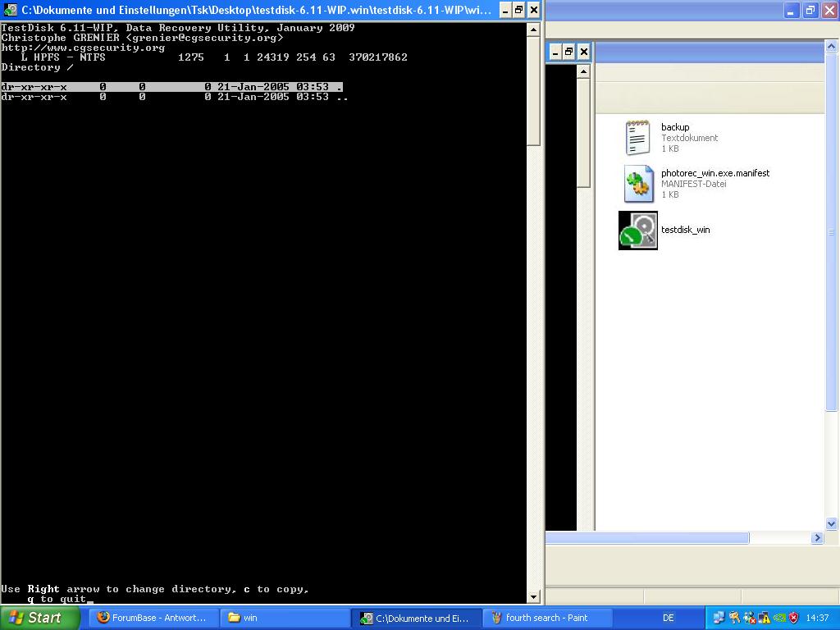
Task: Click the network connection tray icon
Action: point(719,618)
